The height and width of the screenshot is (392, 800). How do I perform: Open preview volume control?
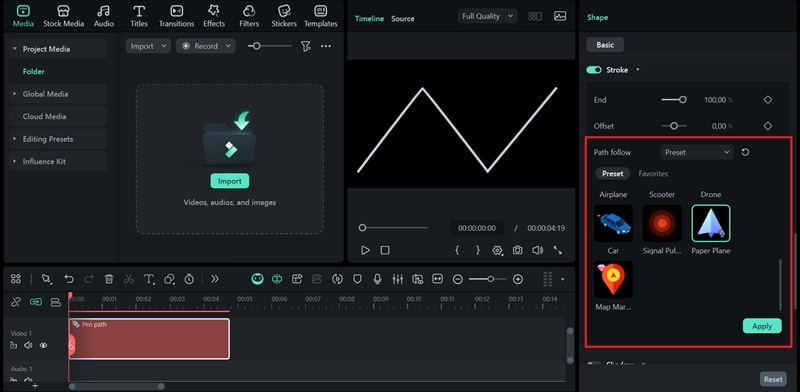point(537,250)
